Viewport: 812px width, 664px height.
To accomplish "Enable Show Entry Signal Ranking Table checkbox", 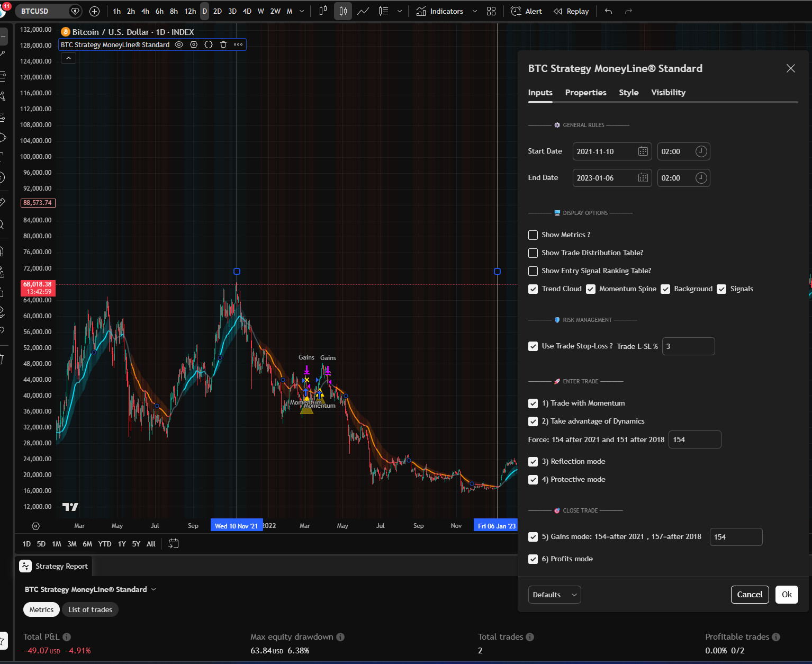I will (533, 271).
